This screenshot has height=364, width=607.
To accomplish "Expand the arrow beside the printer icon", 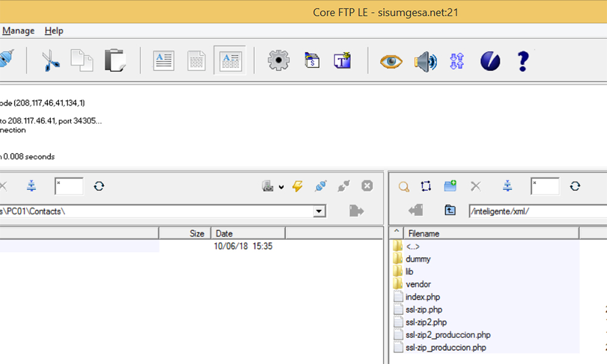I will tap(282, 187).
